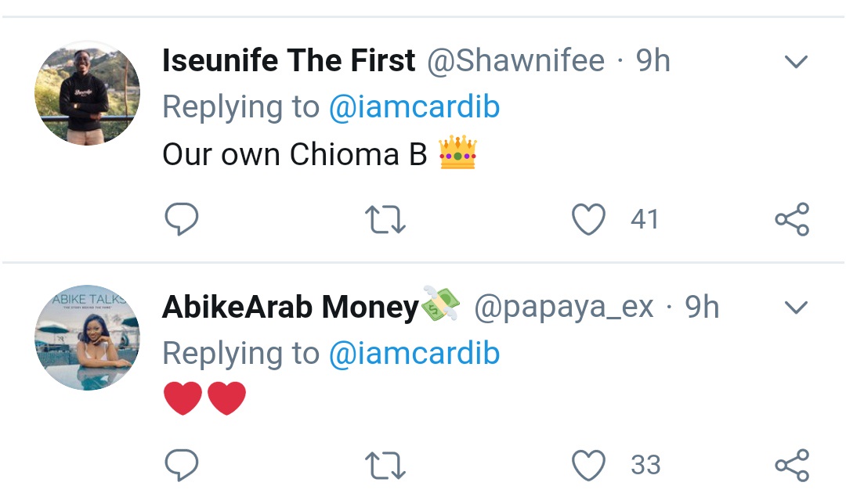Like the 'Our own Chioma B' tweet
This screenshot has height=504, width=846.
coord(589,220)
